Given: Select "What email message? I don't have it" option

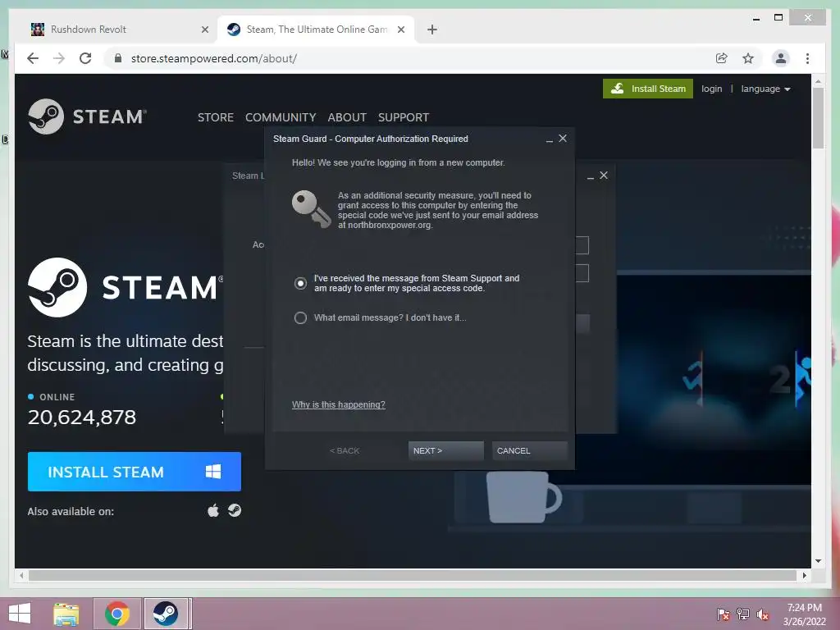Looking at the screenshot, I should click(x=300, y=317).
